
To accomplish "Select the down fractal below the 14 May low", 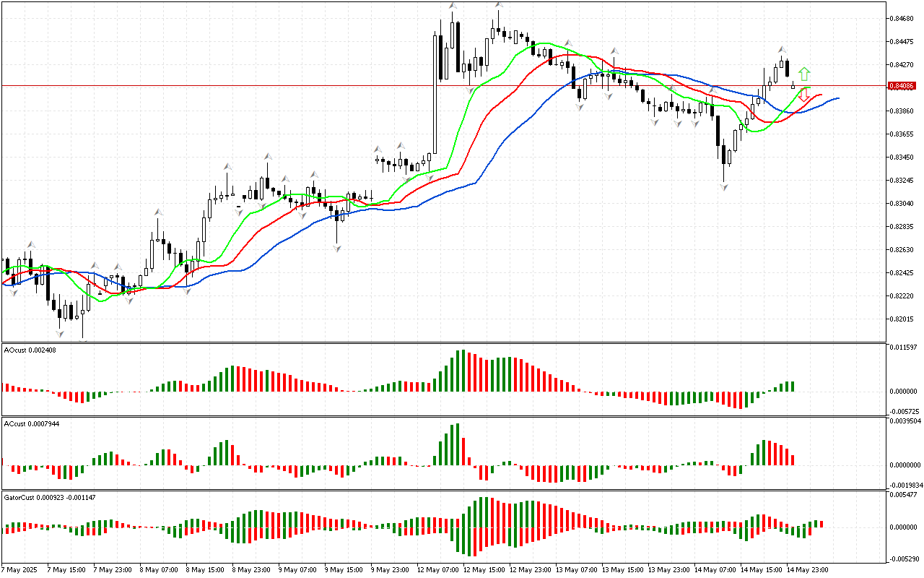I will pyautogui.click(x=723, y=186).
